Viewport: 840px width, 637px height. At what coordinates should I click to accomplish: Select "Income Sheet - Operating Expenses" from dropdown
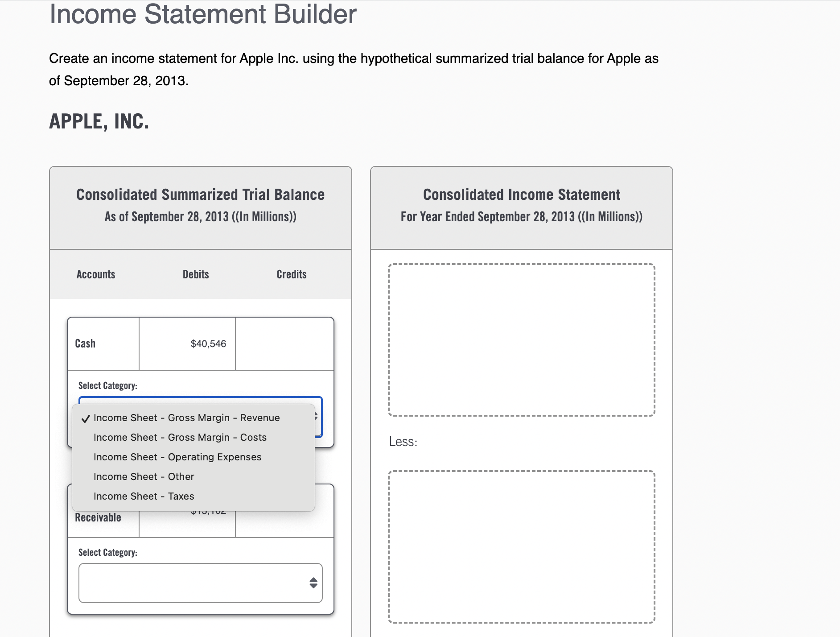point(177,457)
